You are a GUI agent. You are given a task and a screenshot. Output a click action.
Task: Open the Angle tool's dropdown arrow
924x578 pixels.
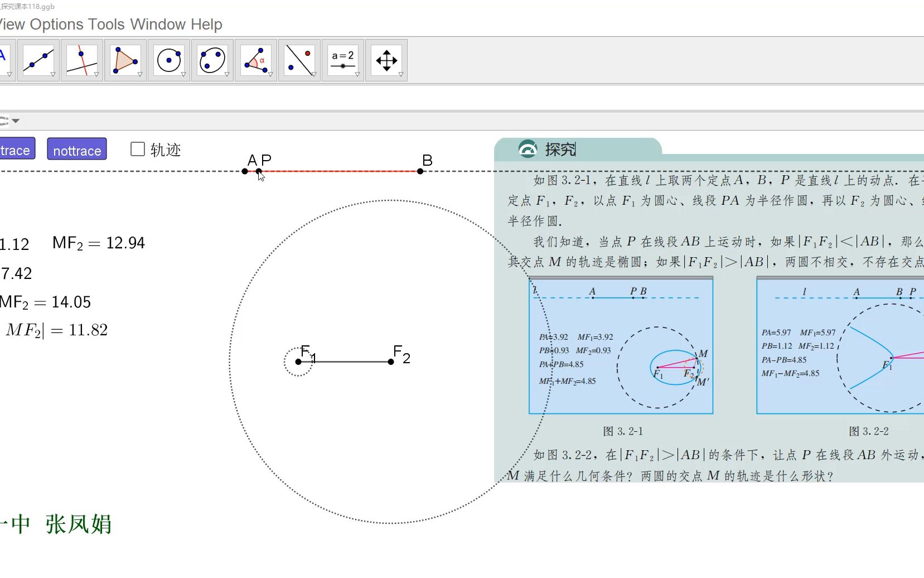pyautogui.click(x=270, y=74)
